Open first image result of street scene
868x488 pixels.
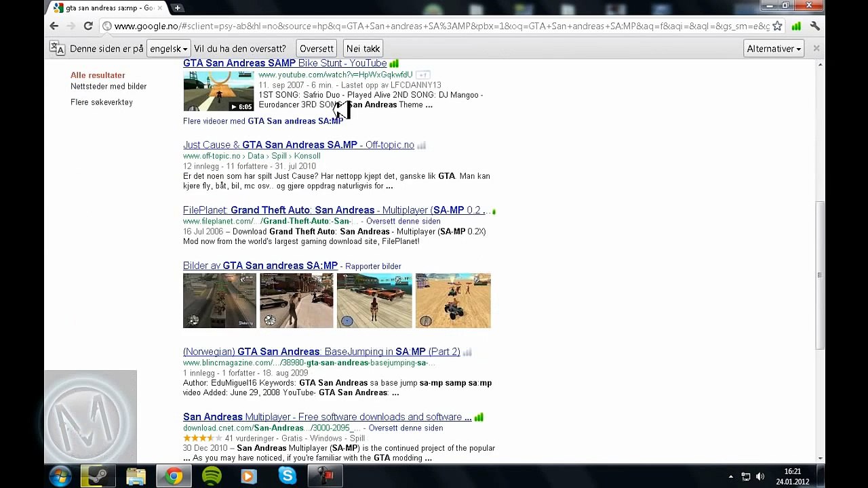point(220,300)
